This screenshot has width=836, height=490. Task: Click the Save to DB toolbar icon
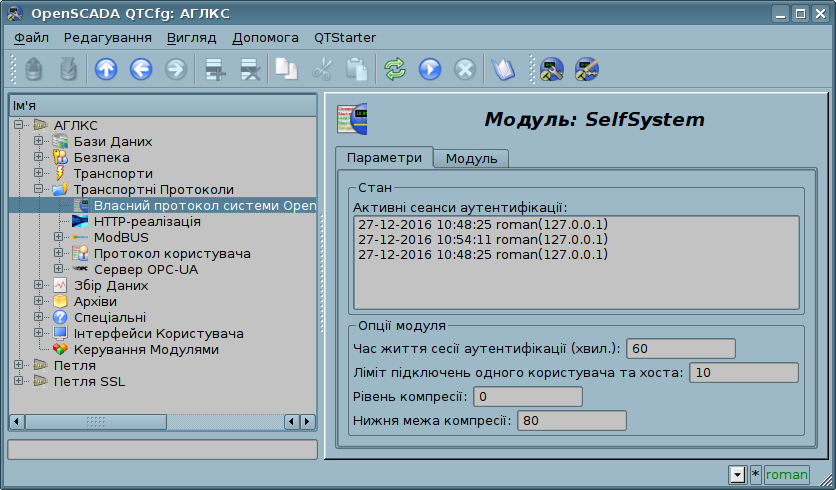[68, 69]
